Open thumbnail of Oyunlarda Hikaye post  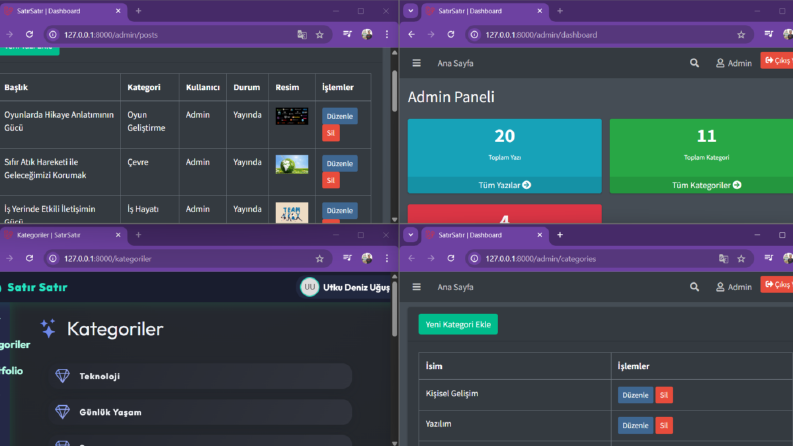(292, 116)
